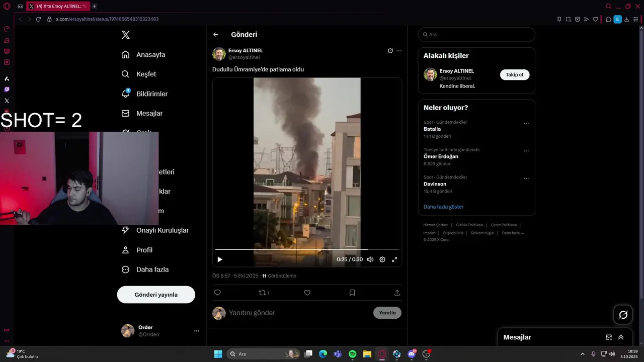Click Takip et to follow Ersoy ALTINEL
Viewport: 644px width, 362px height.
(515, 74)
